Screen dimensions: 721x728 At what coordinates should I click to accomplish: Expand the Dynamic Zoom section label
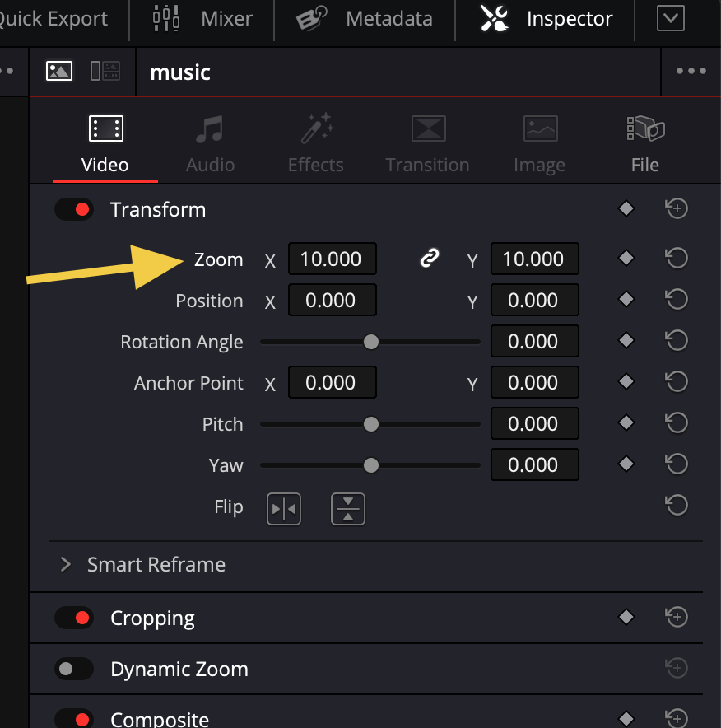[x=179, y=670]
